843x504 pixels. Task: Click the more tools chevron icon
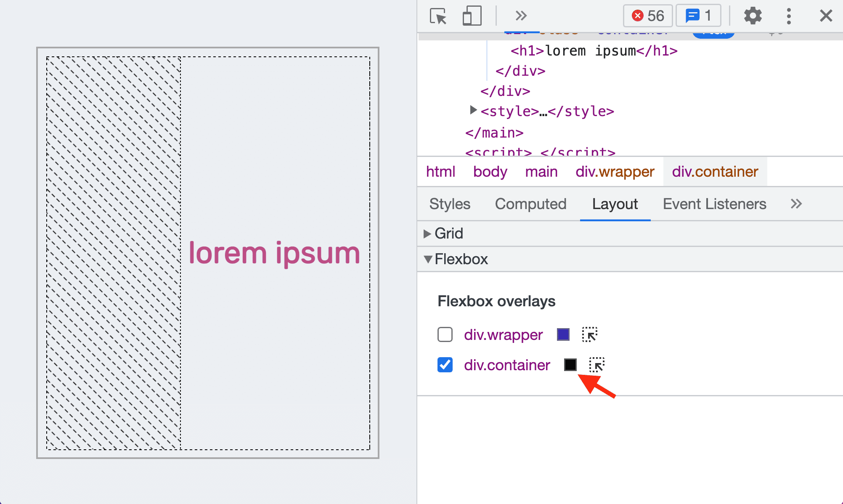click(x=520, y=16)
